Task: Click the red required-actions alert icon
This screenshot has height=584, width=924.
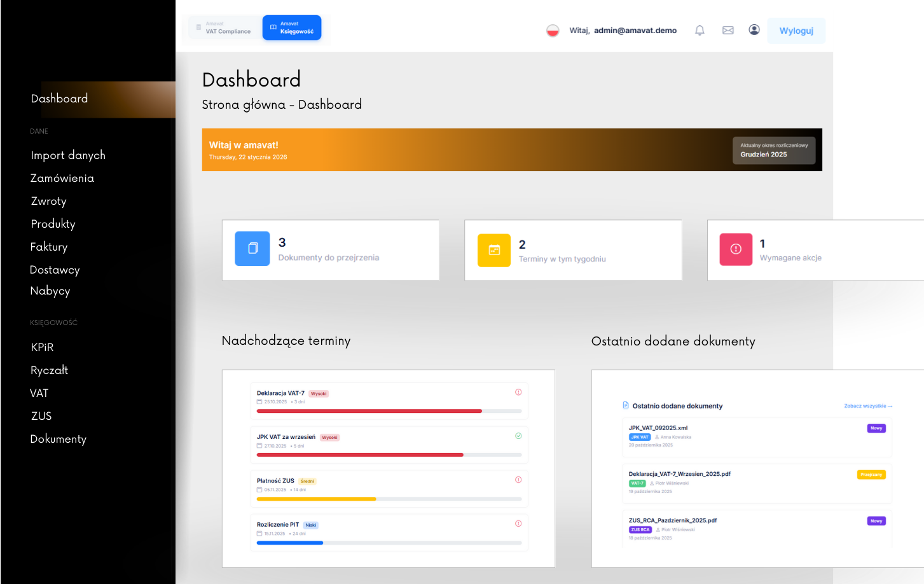Action: [x=736, y=249]
